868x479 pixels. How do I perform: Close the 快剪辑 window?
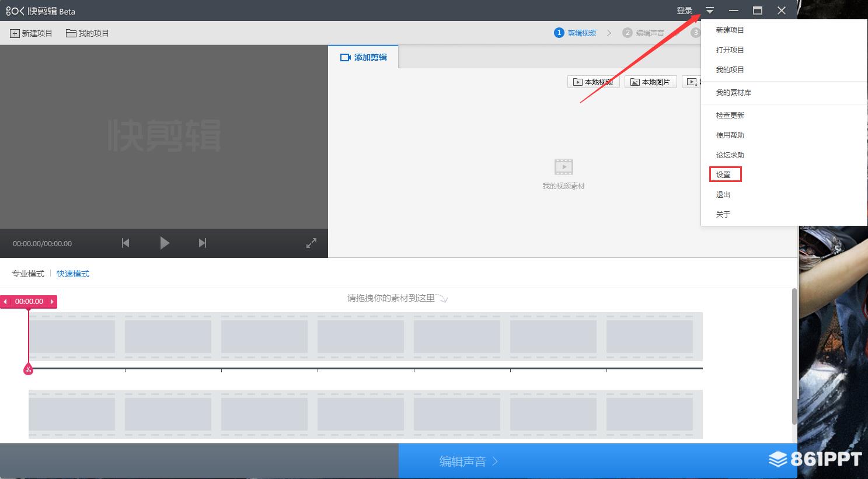pyautogui.click(x=782, y=11)
